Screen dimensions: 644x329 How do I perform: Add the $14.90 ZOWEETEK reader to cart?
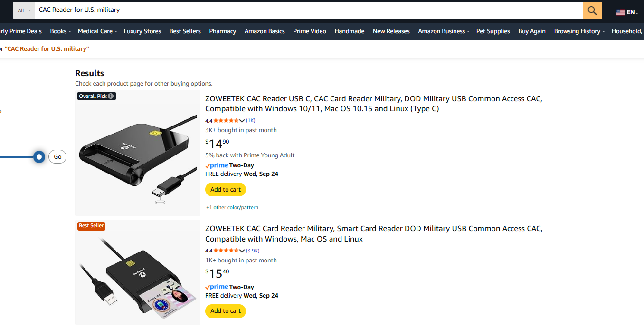click(x=226, y=189)
